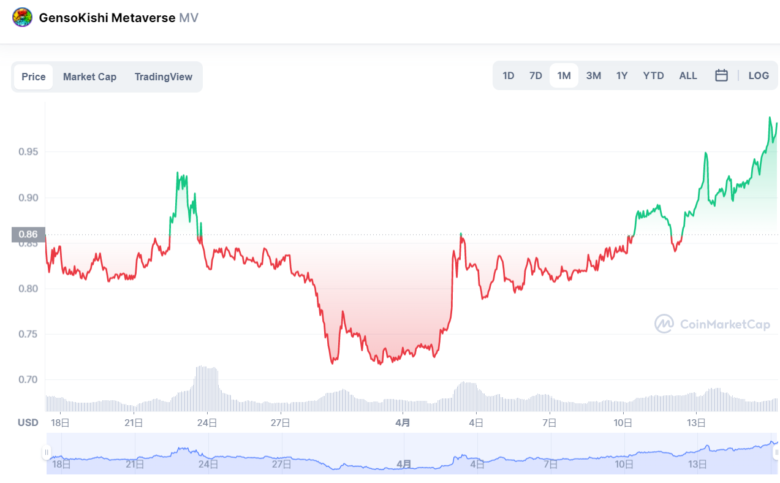Click the USD currency label
The height and width of the screenshot is (483, 780).
(28, 423)
